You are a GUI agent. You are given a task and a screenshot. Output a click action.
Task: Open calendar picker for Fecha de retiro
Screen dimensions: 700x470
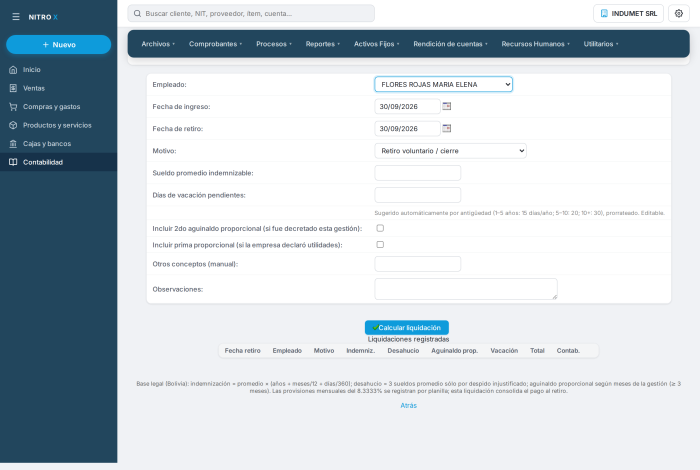click(x=446, y=129)
